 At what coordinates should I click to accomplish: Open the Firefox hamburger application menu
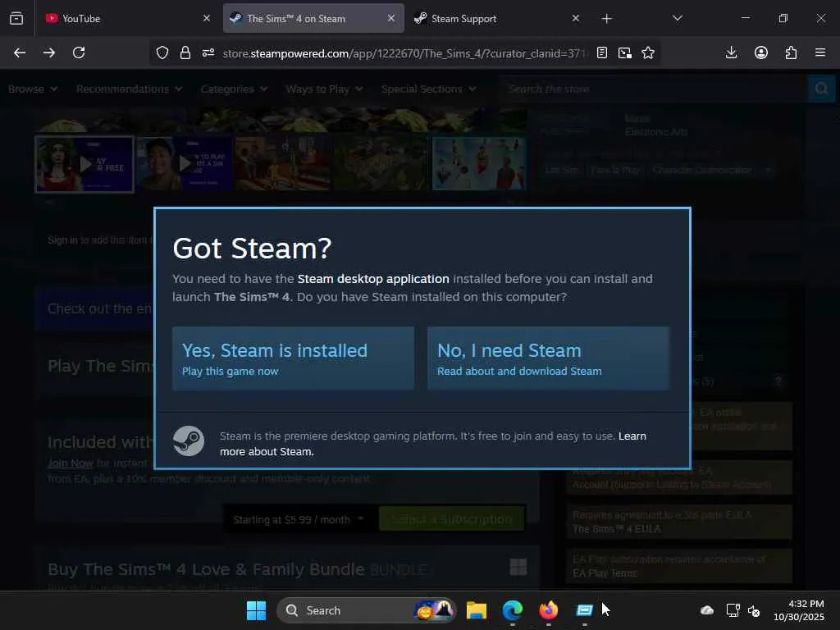click(x=819, y=52)
